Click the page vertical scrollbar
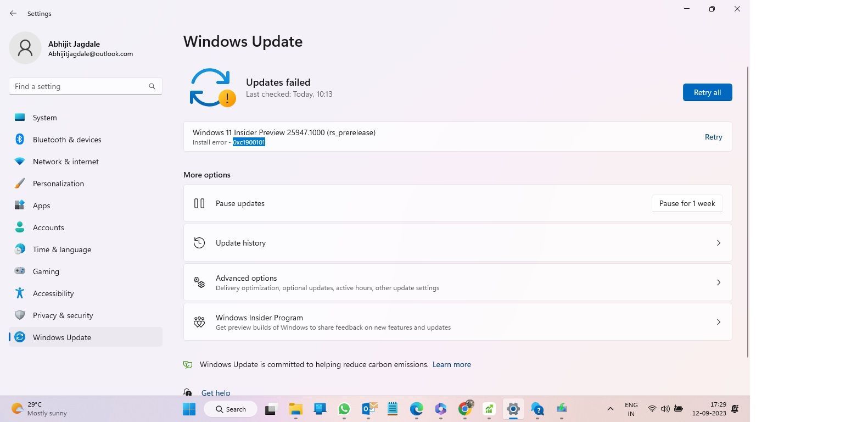Screen dimensions: 868x422 coord(748,212)
